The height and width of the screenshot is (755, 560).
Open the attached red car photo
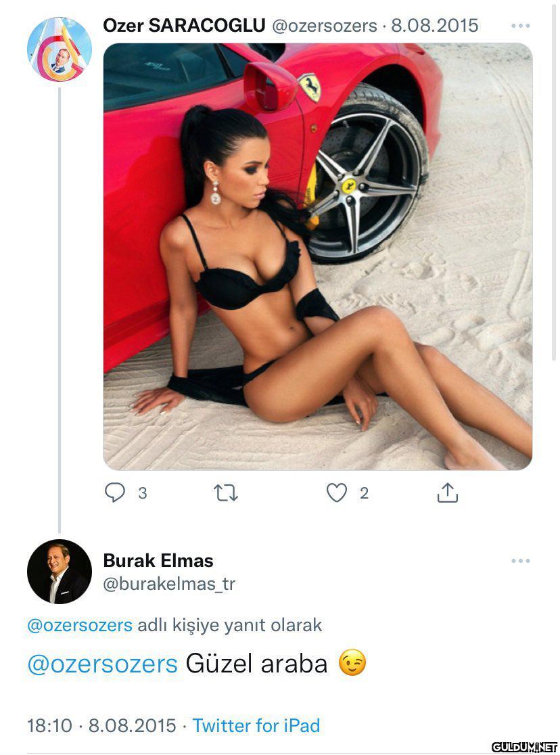[318, 256]
